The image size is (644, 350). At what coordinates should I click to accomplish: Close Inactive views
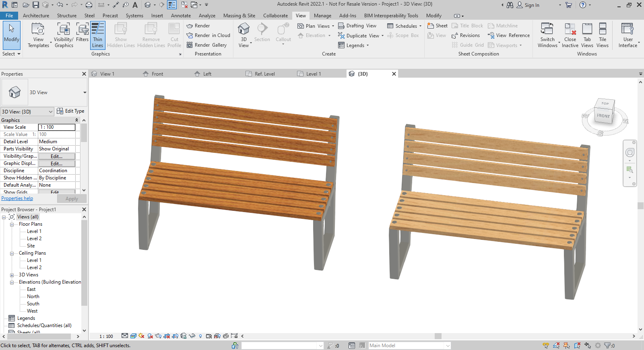coord(570,35)
